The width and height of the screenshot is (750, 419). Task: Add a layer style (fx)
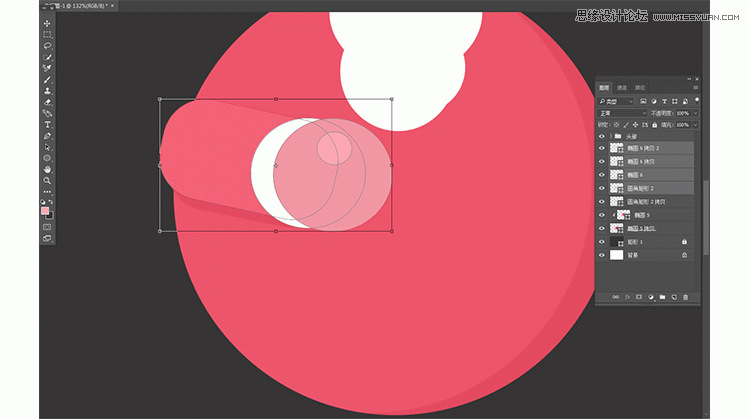pos(627,297)
